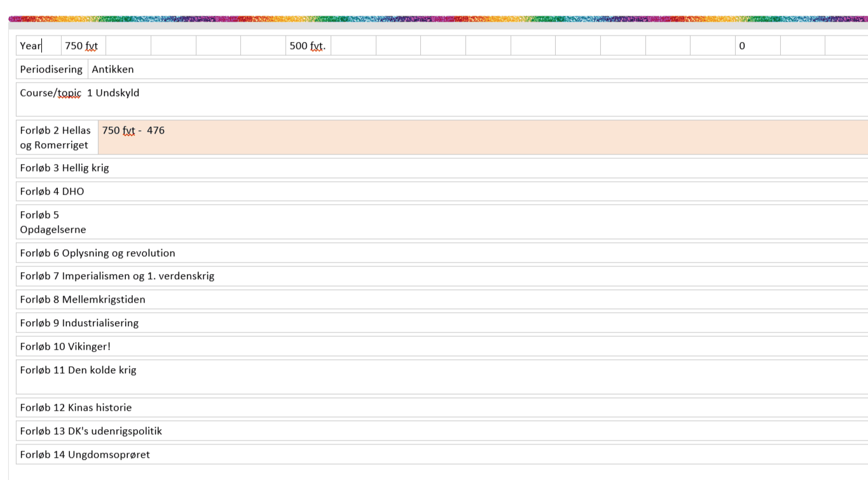Click the "Forløb 4 DHO" row
868x480 pixels.
[x=442, y=191]
